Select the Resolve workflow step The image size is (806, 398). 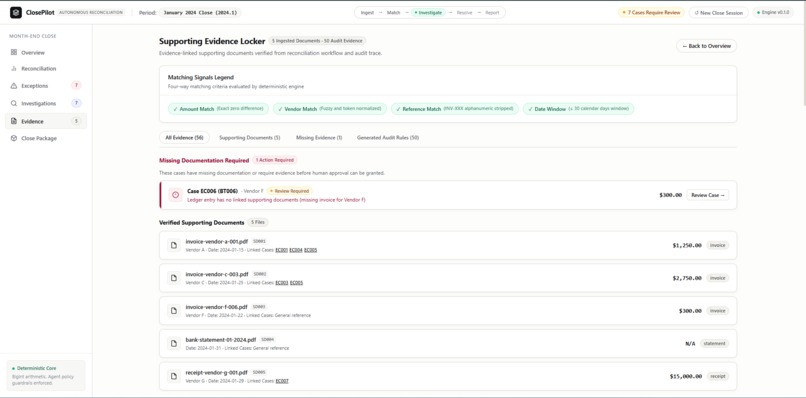(x=464, y=13)
